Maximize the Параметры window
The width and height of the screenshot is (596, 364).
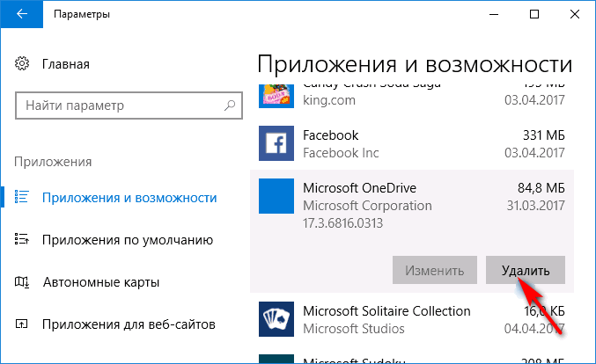click(534, 14)
